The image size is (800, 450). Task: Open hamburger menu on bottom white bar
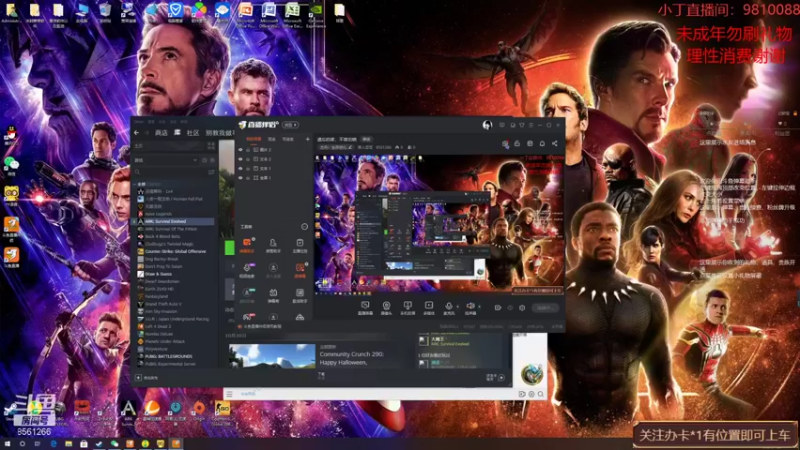pyautogui.click(x=230, y=394)
